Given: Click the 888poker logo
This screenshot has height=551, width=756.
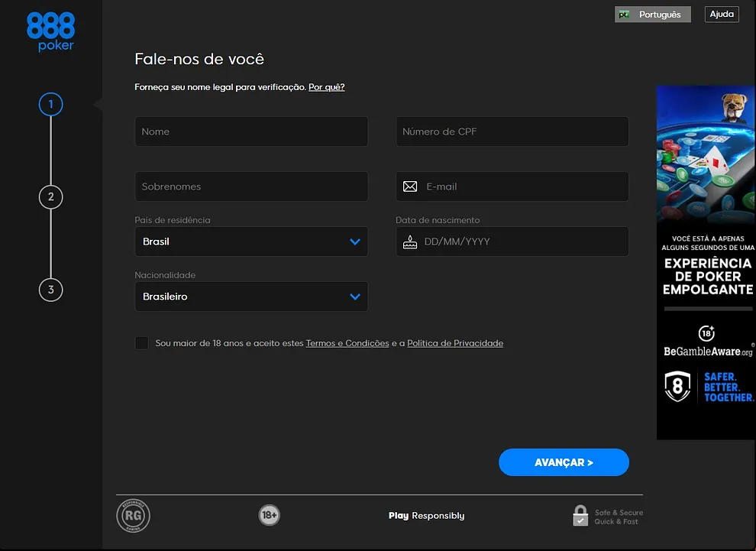Looking at the screenshot, I should point(50,31).
